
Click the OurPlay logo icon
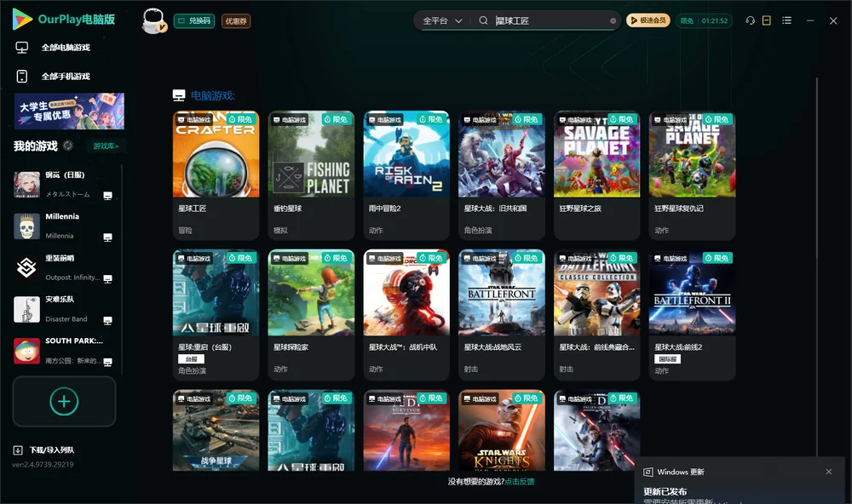coord(22,20)
